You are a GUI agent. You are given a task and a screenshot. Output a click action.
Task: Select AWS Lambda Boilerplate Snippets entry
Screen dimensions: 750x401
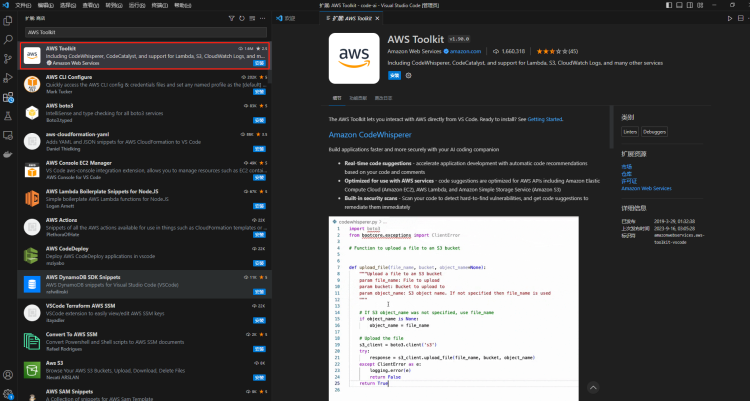(x=144, y=199)
